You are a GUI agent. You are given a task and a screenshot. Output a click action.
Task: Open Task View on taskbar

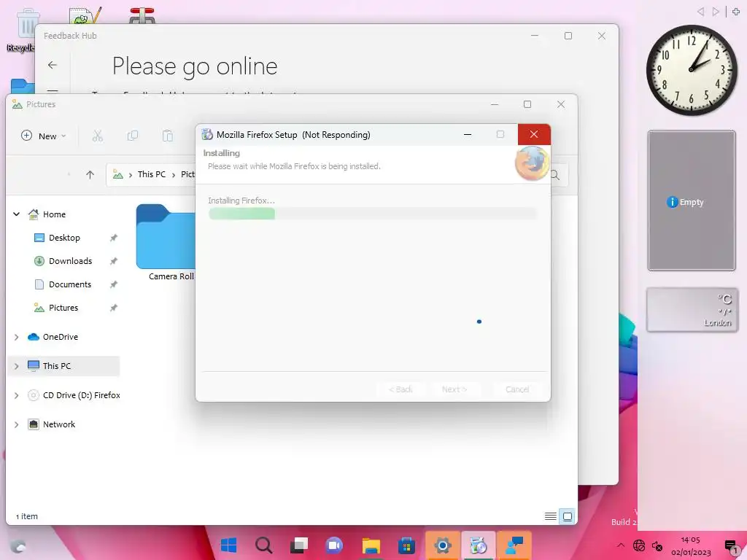click(299, 545)
